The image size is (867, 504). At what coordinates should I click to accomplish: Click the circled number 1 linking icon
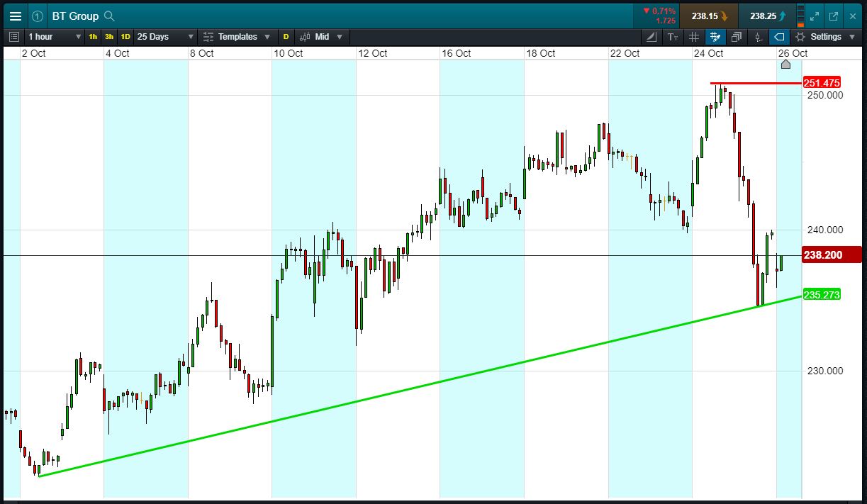[38, 16]
